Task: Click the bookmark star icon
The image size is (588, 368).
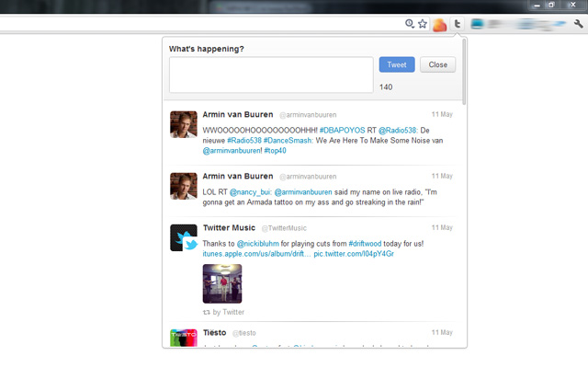Action: pyautogui.click(x=423, y=24)
